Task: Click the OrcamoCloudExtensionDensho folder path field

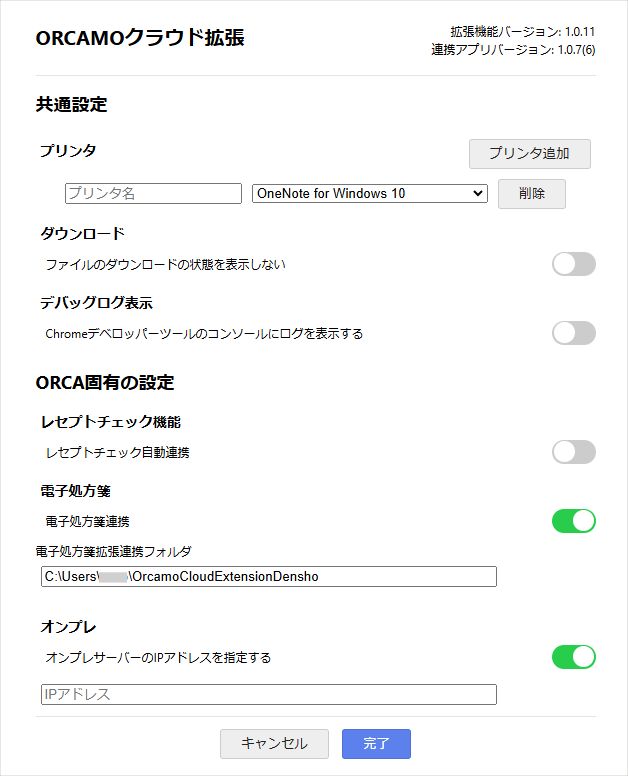Action: (x=268, y=576)
